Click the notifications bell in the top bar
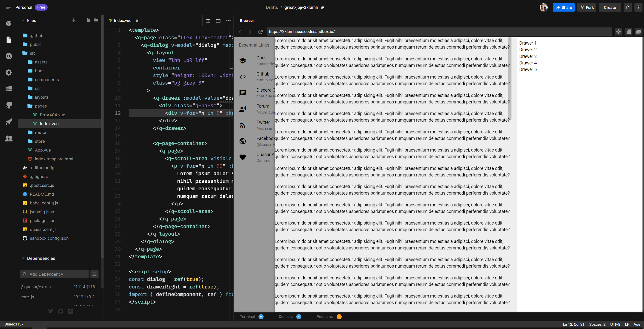This screenshot has height=329, width=644. [627, 7]
